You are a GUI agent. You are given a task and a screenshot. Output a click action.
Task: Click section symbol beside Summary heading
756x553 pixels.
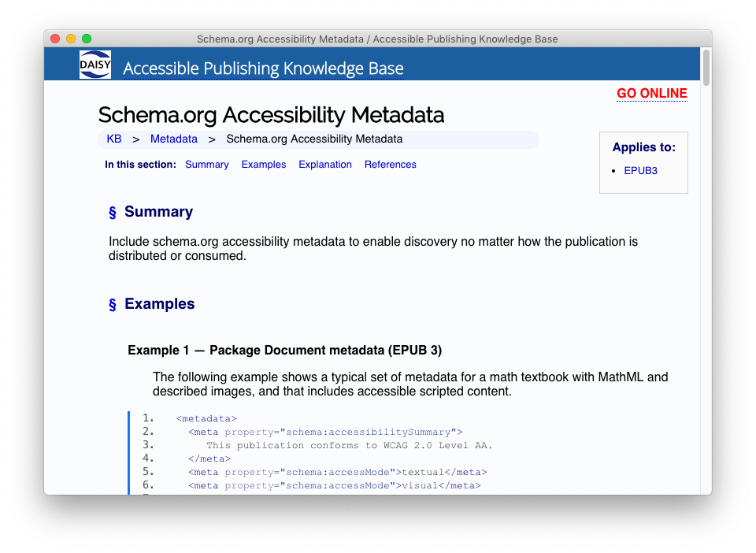point(113,212)
